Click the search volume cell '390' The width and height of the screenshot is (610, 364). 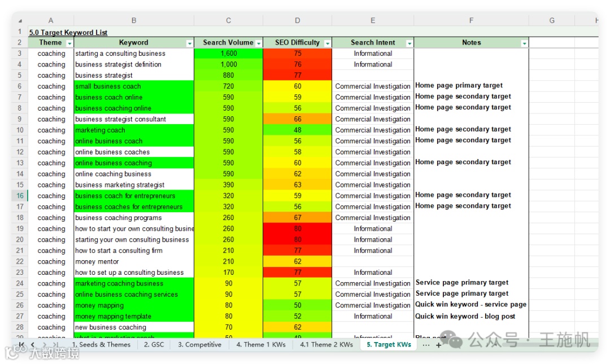click(x=228, y=185)
